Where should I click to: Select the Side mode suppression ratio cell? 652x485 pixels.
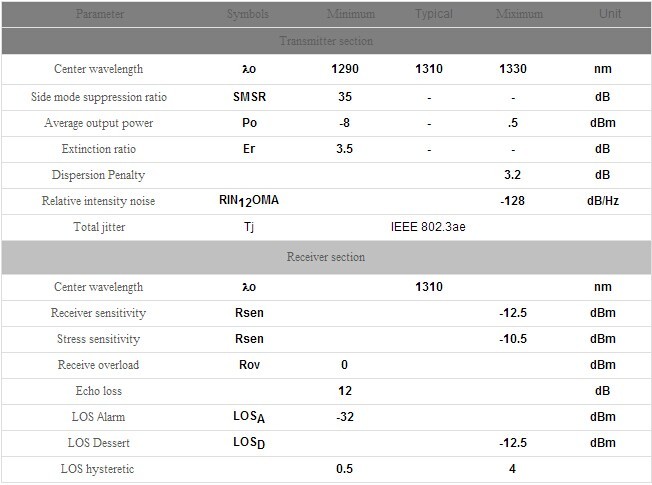point(99,97)
